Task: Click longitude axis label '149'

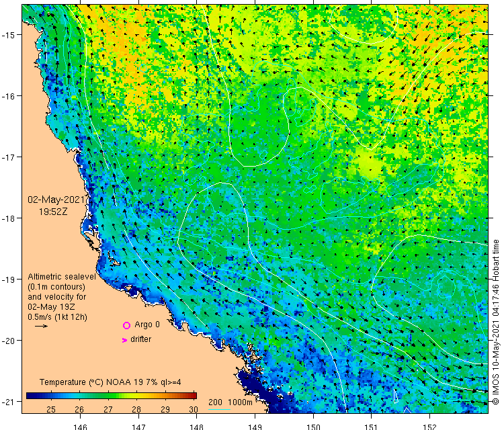Action: pos(255,427)
